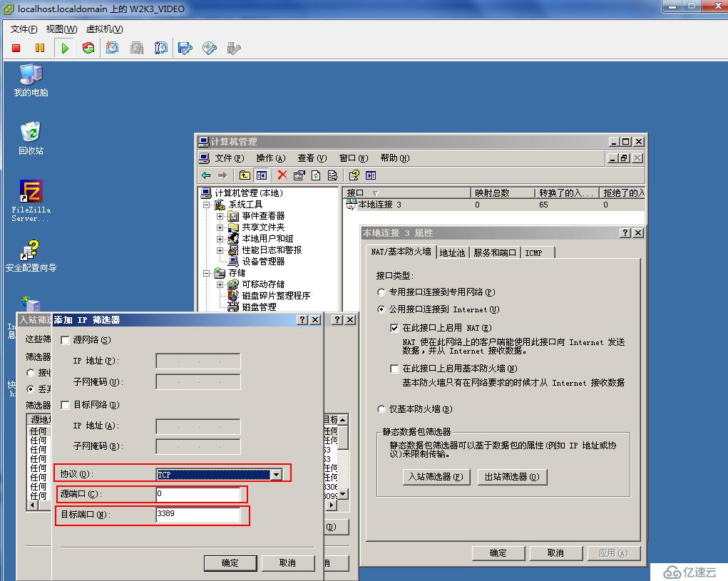Open the 操作 menu in Computer Management
728x581 pixels.
(x=271, y=158)
